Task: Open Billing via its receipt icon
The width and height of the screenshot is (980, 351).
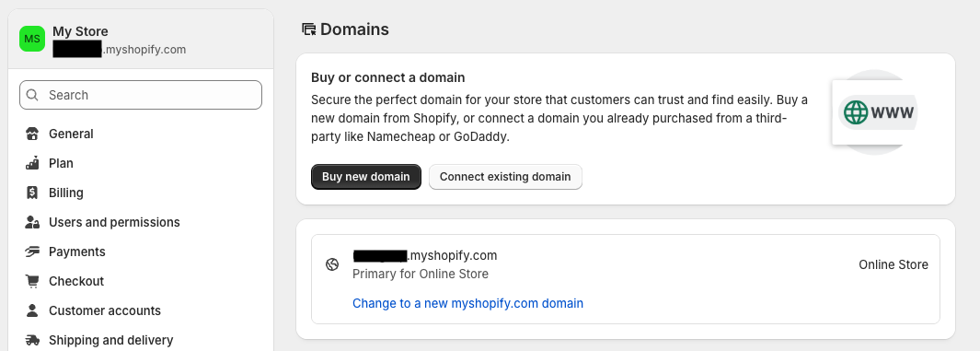Action: point(32,193)
